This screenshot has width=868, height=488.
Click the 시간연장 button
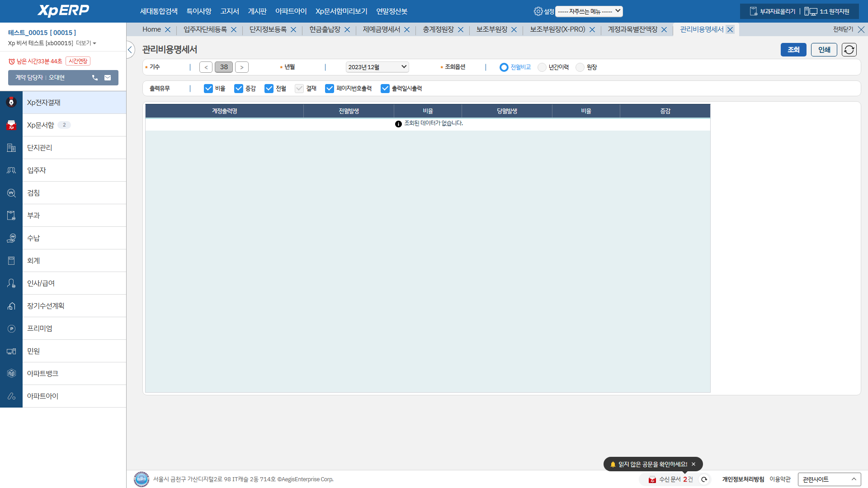(78, 61)
